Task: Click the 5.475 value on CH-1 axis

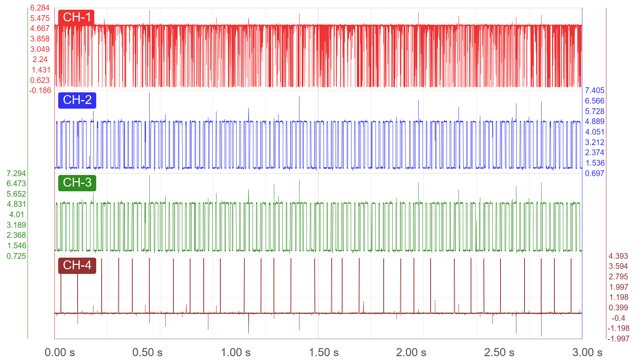Action: (x=40, y=18)
